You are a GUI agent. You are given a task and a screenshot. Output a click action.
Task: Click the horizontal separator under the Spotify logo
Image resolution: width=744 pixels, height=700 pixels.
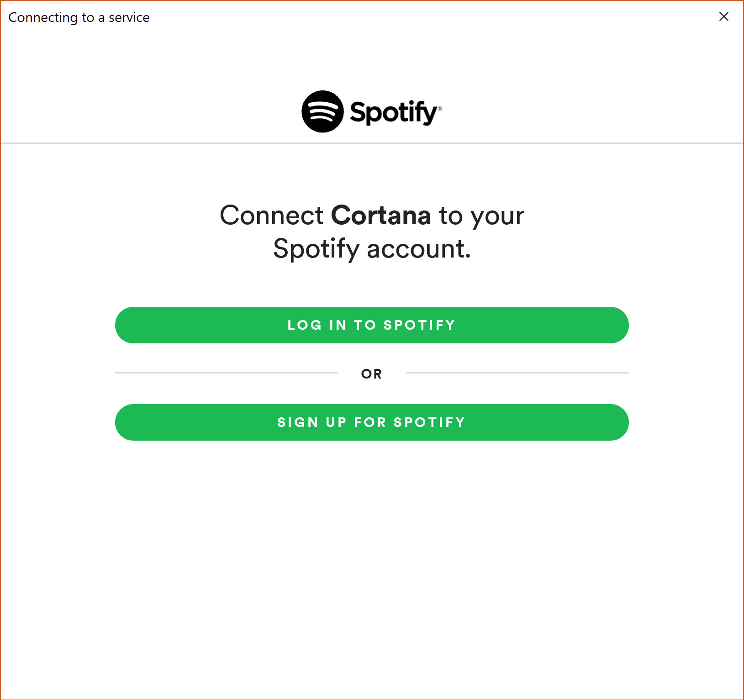click(x=372, y=143)
